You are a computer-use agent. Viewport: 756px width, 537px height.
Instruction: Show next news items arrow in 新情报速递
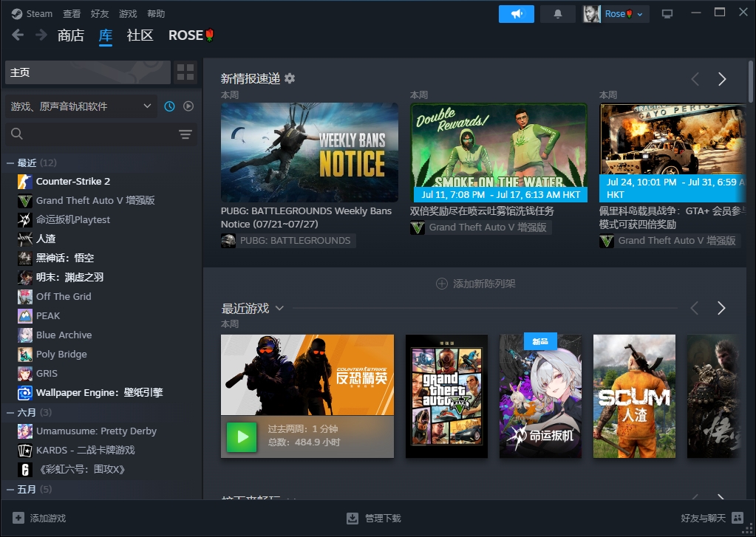coord(722,79)
